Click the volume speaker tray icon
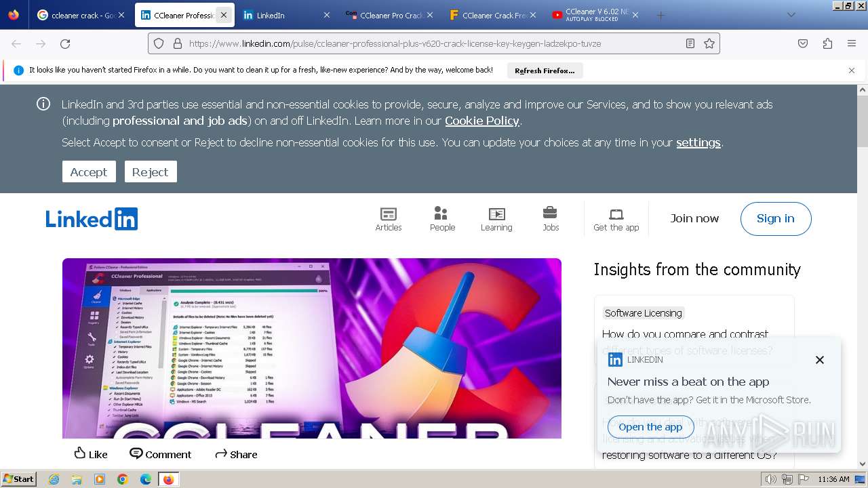Screen dimensions: 868x488 coord(770,479)
